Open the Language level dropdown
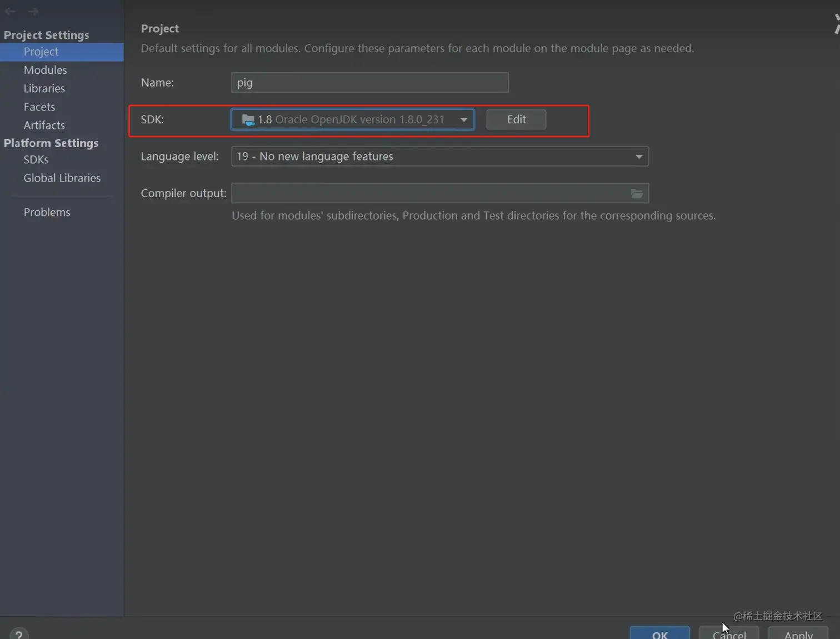The height and width of the screenshot is (639, 840). pyautogui.click(x=440, y=157)
